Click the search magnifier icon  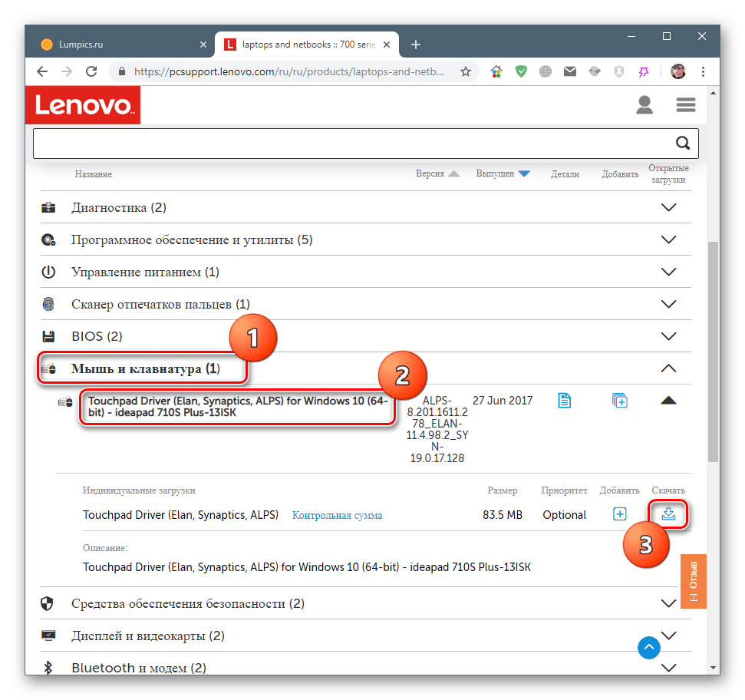click(682, 143)
